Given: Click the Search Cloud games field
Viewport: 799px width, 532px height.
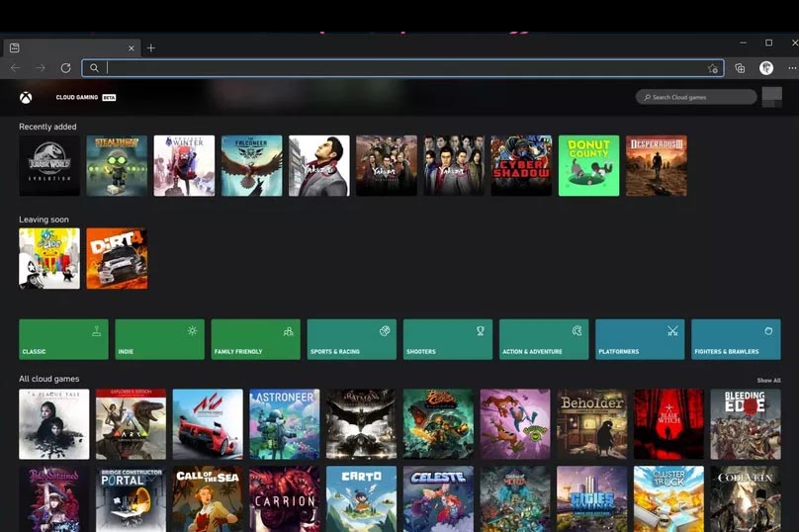Looking at the screenshot, I should (x=696, y=97).
